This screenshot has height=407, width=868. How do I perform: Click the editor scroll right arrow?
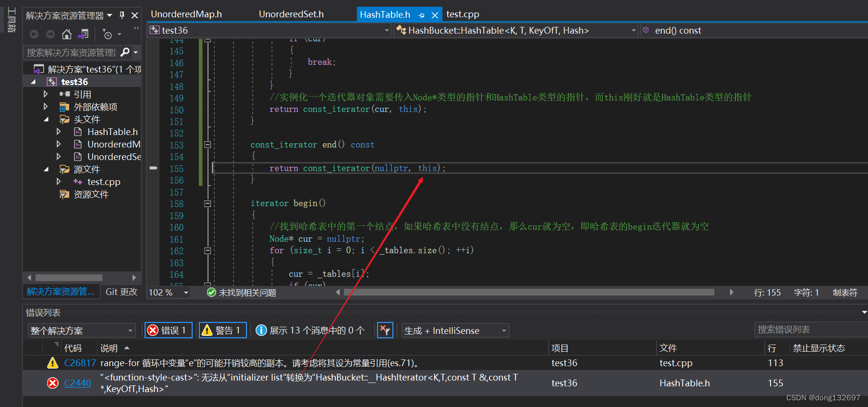731,292
